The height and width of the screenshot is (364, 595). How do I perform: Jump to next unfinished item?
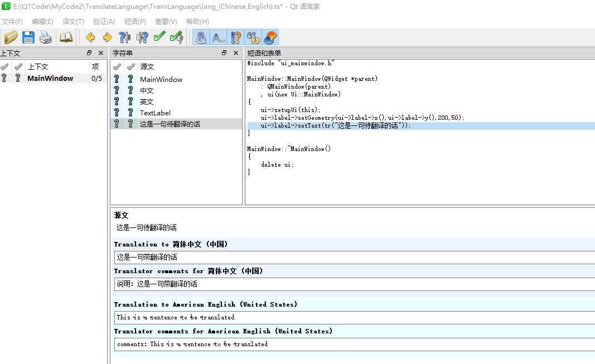pos(142,37)
